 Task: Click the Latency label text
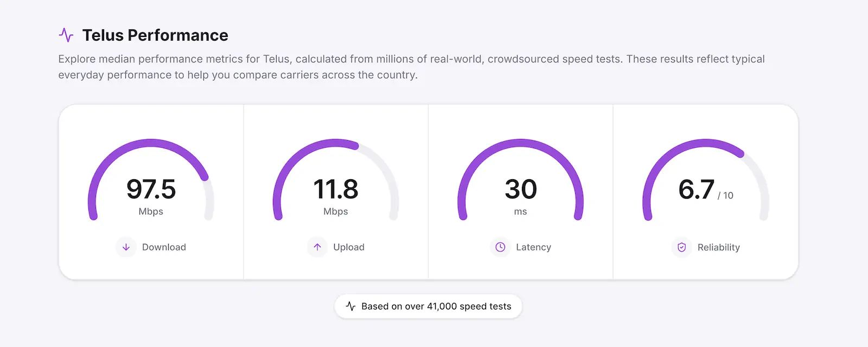pyautogui.click(x=533, y=247)
